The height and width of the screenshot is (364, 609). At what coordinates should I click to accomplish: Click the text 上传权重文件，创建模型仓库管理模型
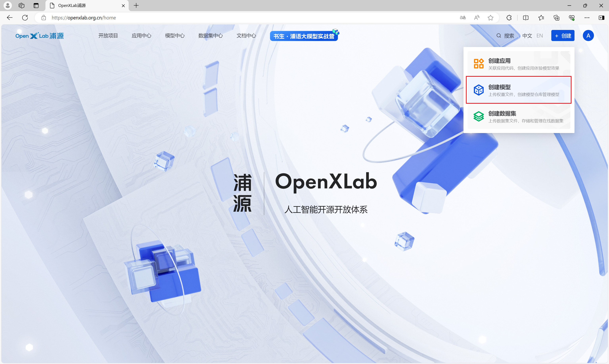pos(524,94)
